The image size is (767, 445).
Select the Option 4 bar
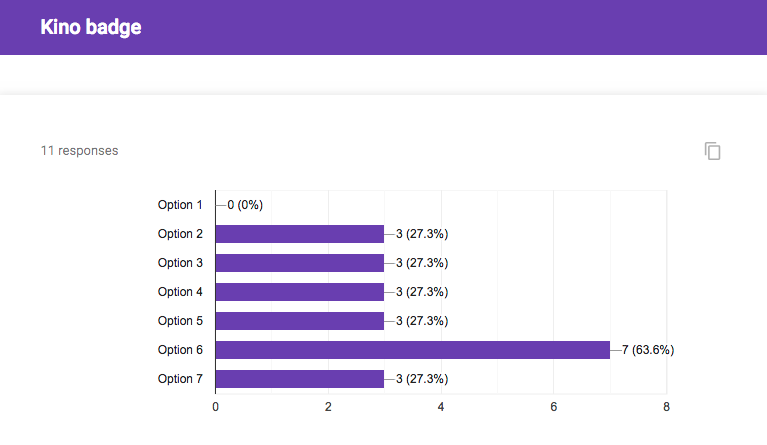click(x=300, y=292)
